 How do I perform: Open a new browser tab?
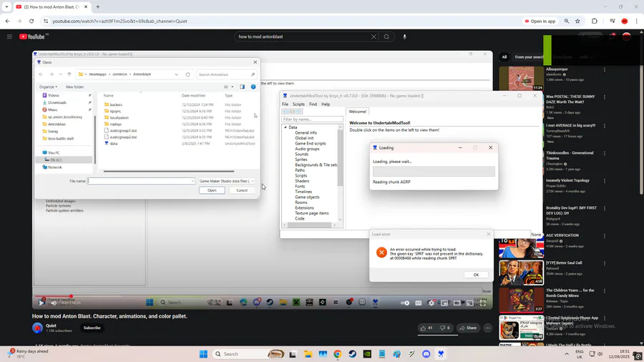98,6
